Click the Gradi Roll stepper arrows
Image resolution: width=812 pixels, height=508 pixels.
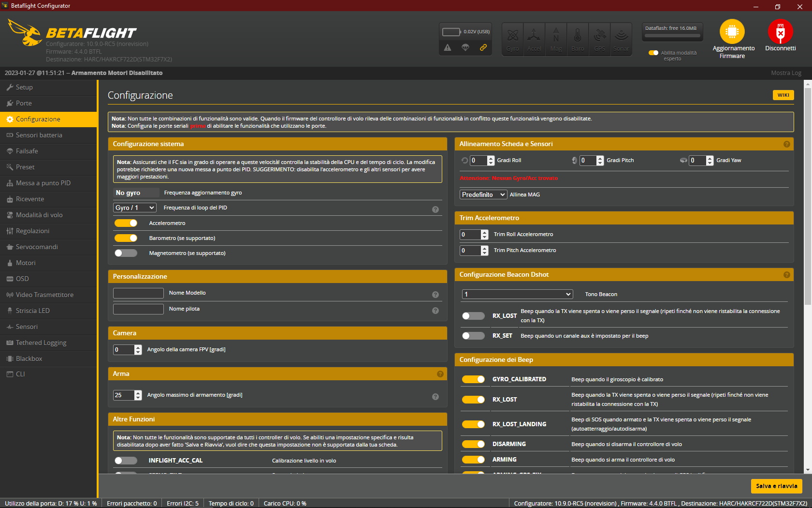click(x=491, y=161)
